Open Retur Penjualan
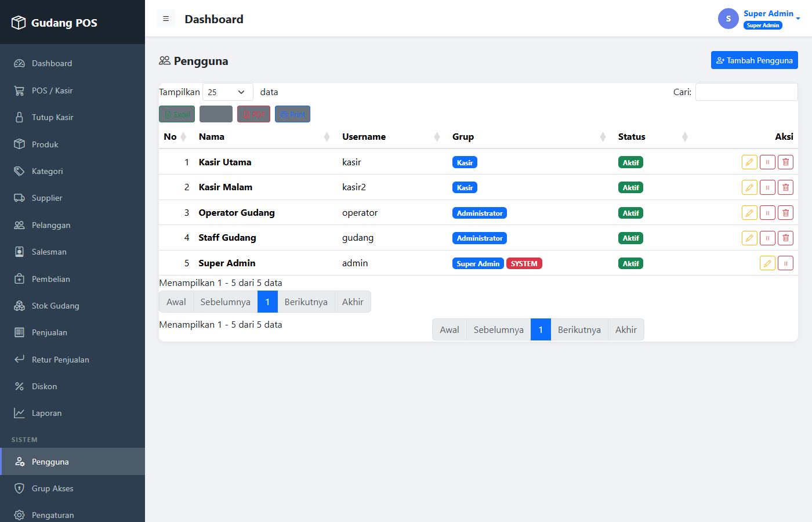The height and width of the screenshot is (522, 812). [x=72, y=360]
